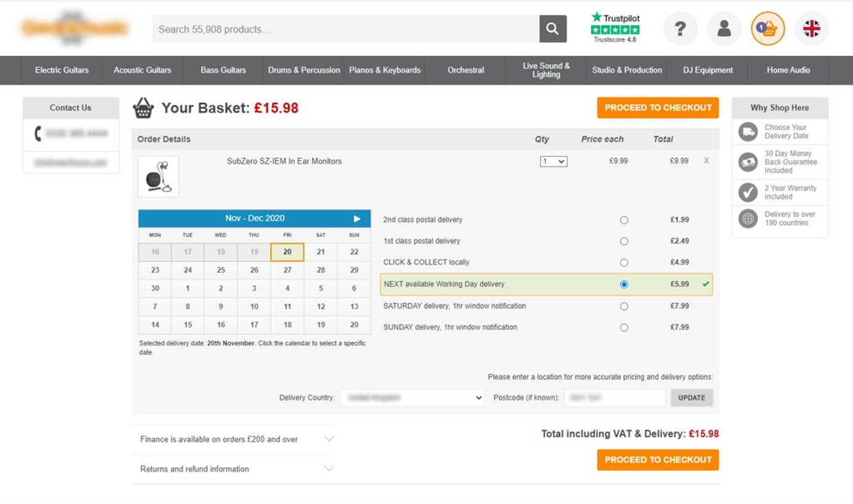Click the globe icon for 190 countries delivery
Viewport: 853px width, 504px height.
pos(747,219)
